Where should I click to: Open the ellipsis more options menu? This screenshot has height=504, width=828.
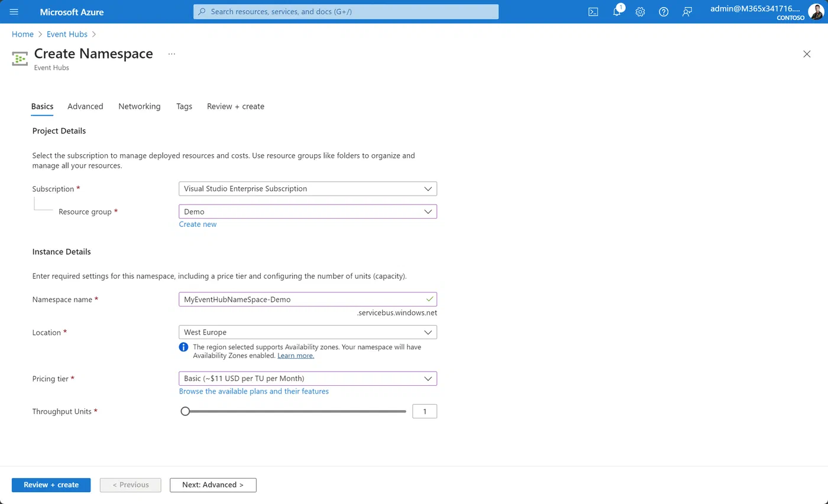[172, 54]
